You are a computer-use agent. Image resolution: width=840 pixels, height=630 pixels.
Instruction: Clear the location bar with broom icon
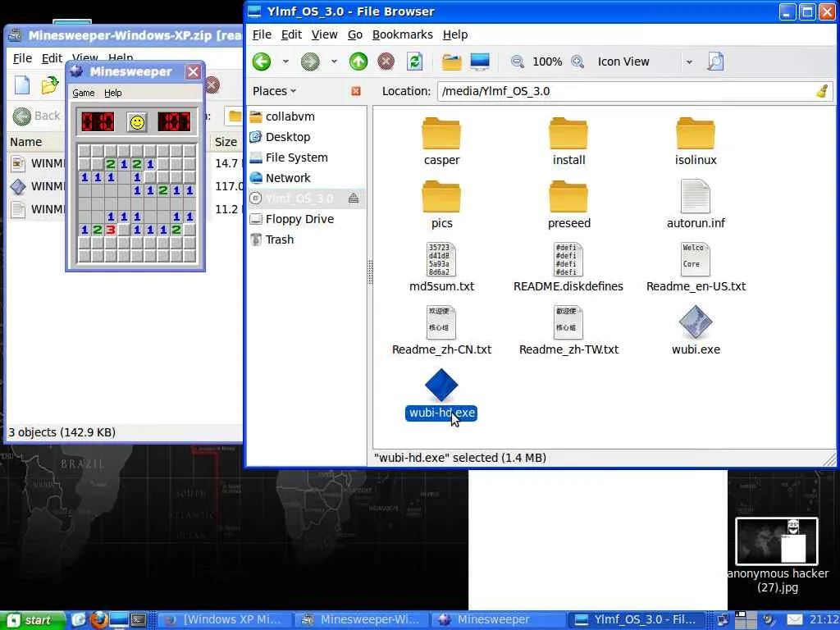tap(823, 91)
